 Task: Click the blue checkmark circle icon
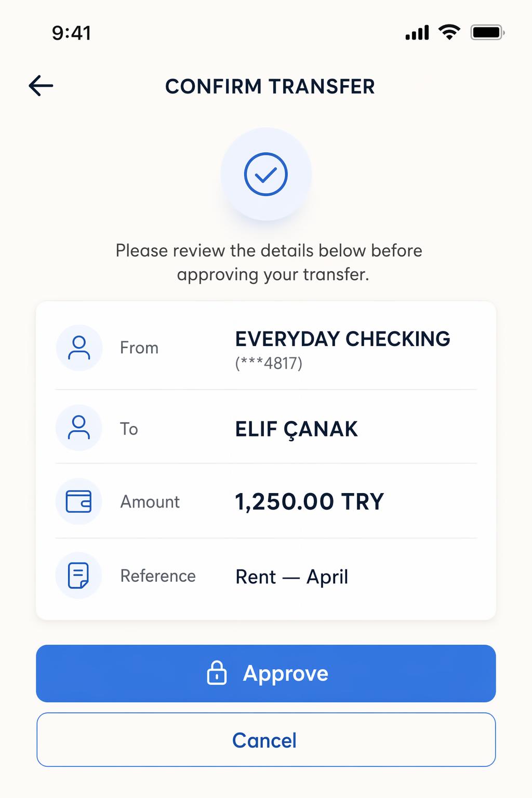pyautogui.click(x=266, y=174)
